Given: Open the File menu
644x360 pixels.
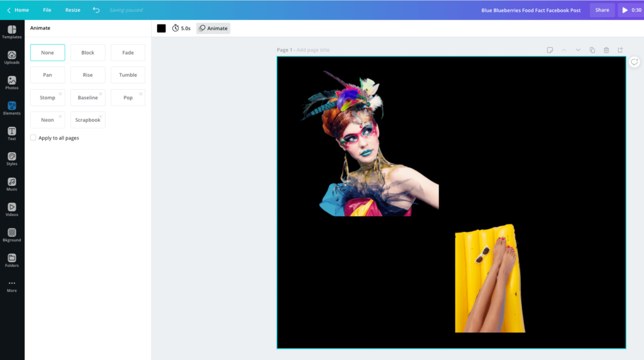Looking at the screenshot, I should click(47, 10).
